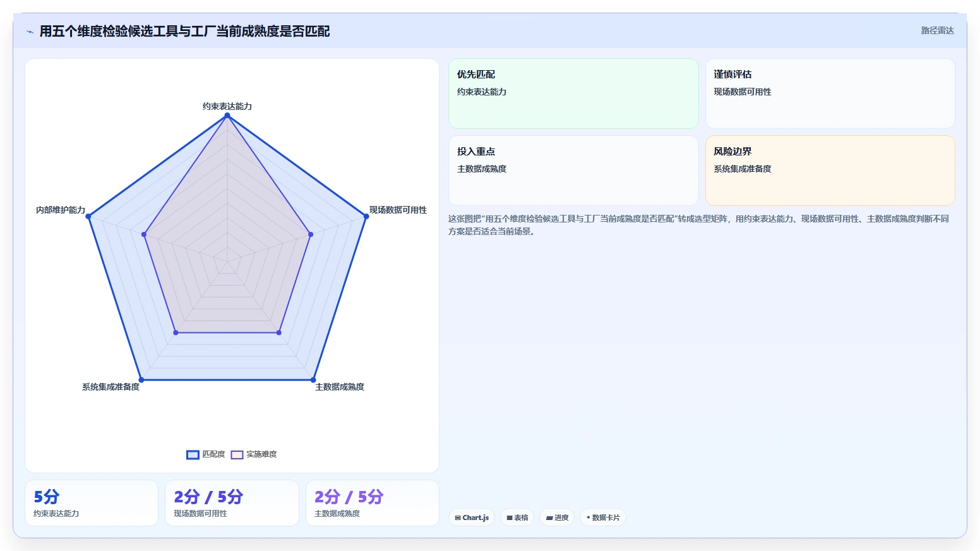The height and width of the screenshot is (551, 980).
Task: Click the 系统集成准备度 radar axis label
Action: 111,387
